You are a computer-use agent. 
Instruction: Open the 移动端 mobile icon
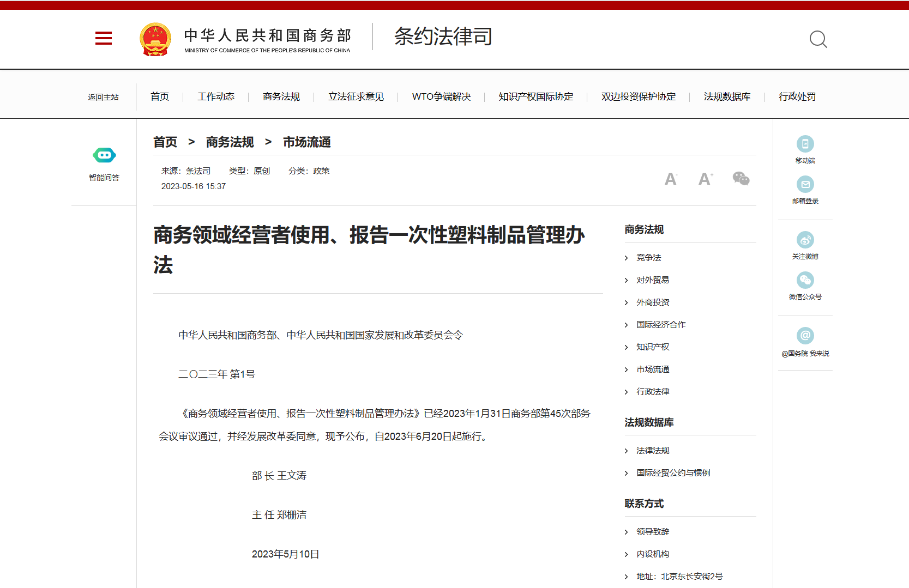pyautogui.click(x=805, y=144)
